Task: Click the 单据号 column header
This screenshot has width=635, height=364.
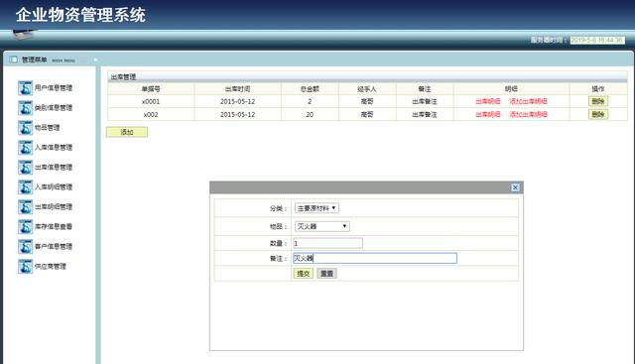Action: point(151,88)
